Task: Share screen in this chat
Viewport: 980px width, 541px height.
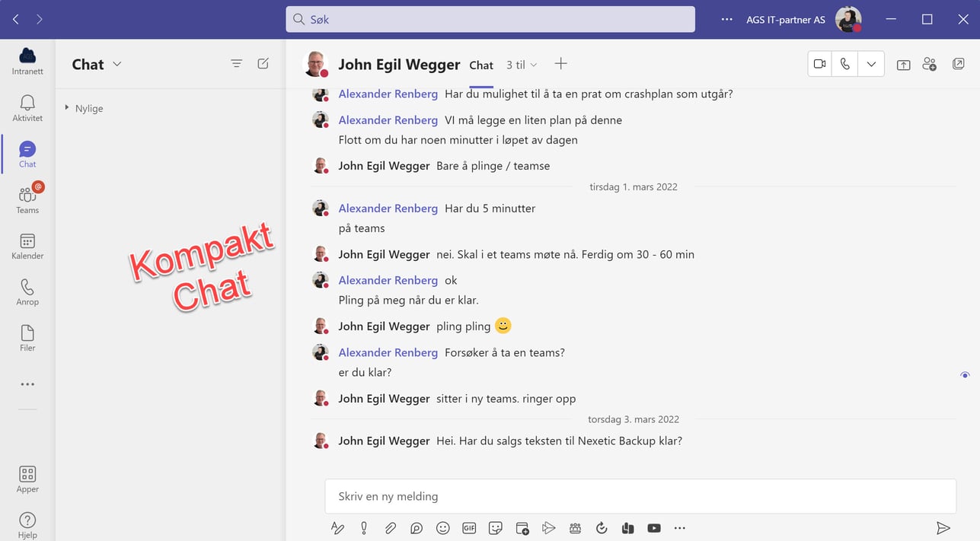Action: pyautogui.click(x=903, y=65)
